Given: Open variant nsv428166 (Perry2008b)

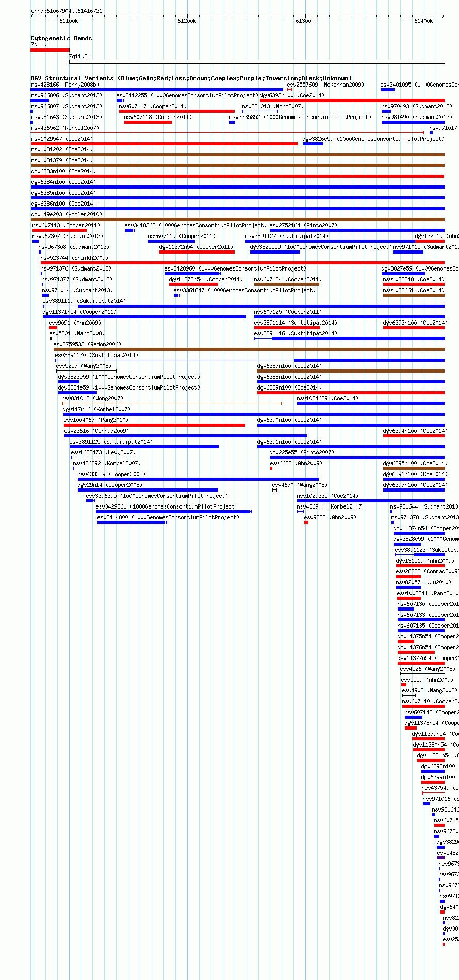Looking at the screenshot, I should [65, 85].
